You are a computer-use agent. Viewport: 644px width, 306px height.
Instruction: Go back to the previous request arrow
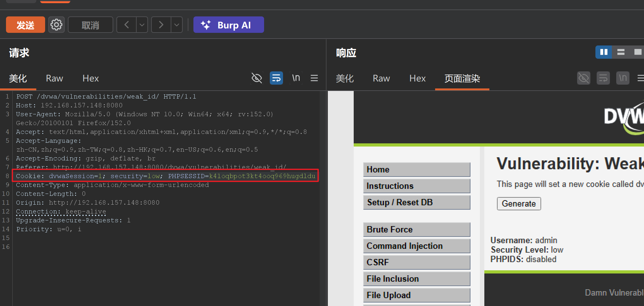(127, 25)
